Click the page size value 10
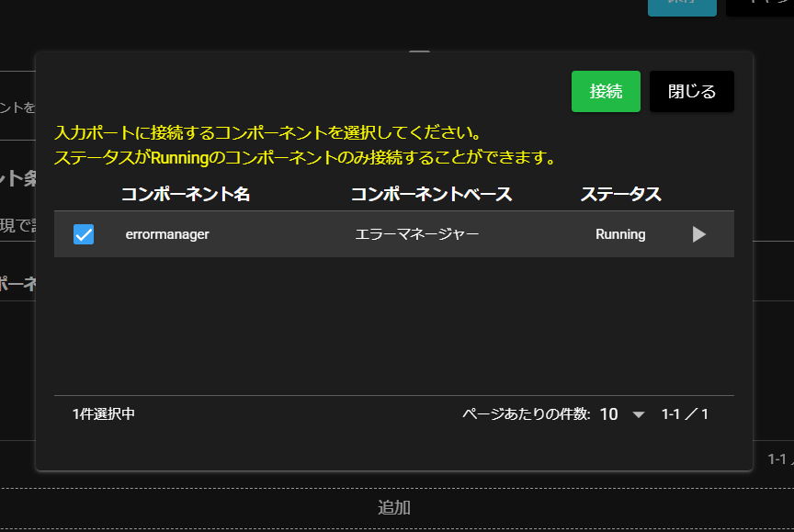The image size is (794, 532). (x=608, y=414)
